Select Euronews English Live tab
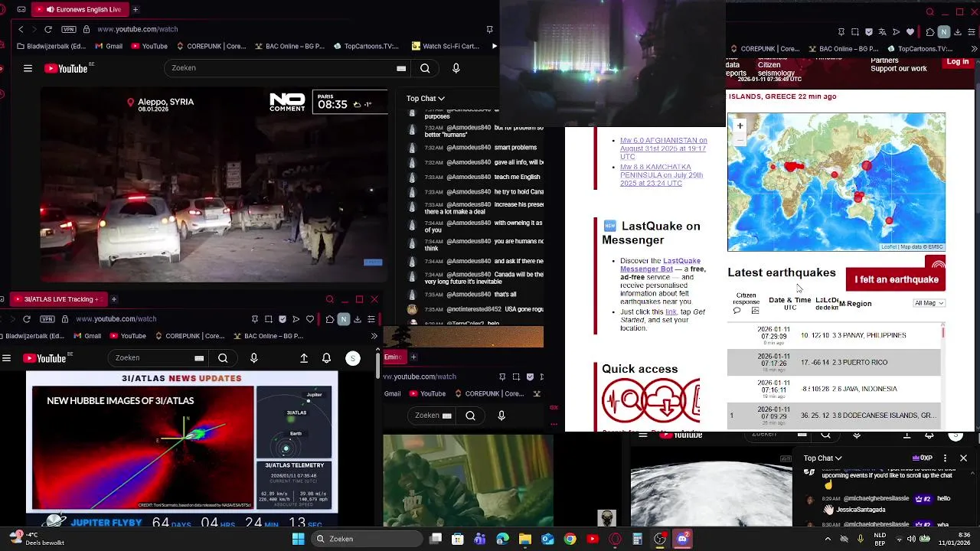The image size is (980, 551). click(x=81, y=10)
